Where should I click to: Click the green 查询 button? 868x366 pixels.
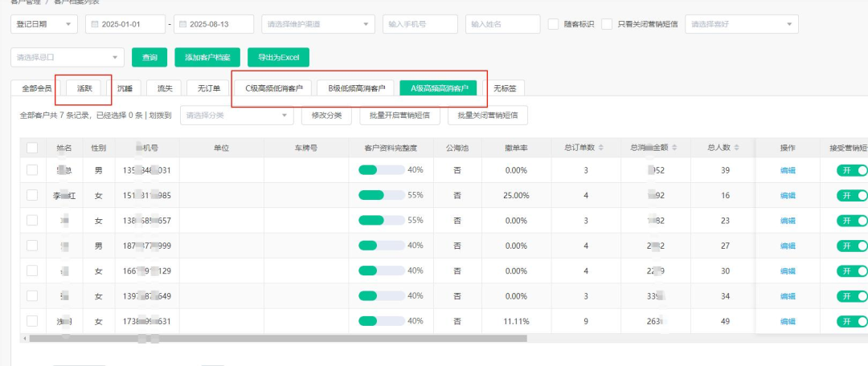[149, 57]
